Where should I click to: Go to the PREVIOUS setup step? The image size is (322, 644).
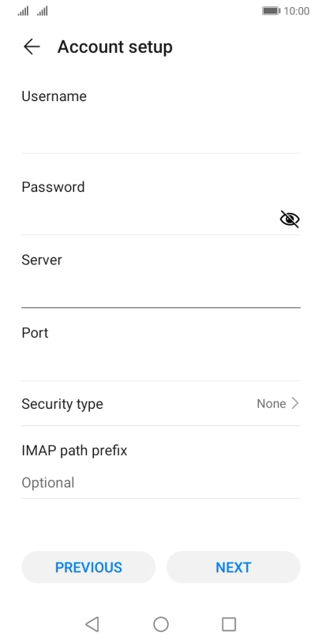pyautogui.click(x=88, y=567)
